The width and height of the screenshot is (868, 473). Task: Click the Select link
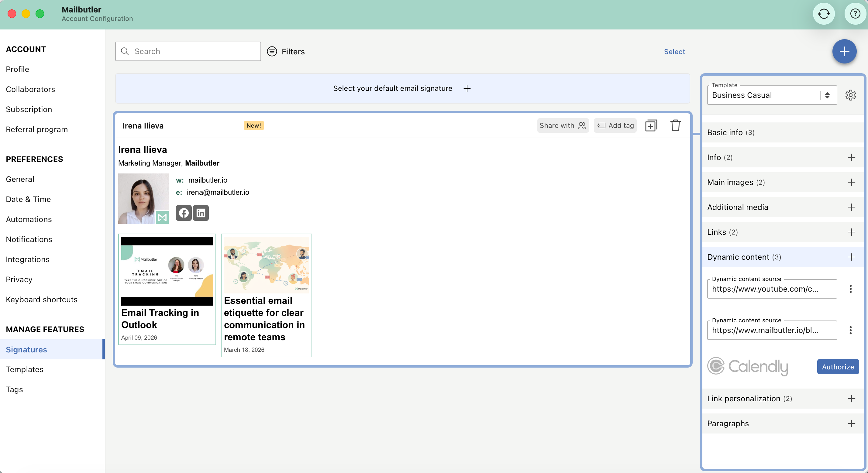coord(674,52)
